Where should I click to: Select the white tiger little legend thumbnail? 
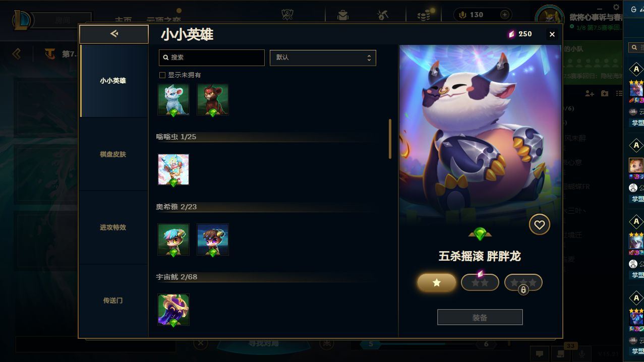(x=173, y=99)
